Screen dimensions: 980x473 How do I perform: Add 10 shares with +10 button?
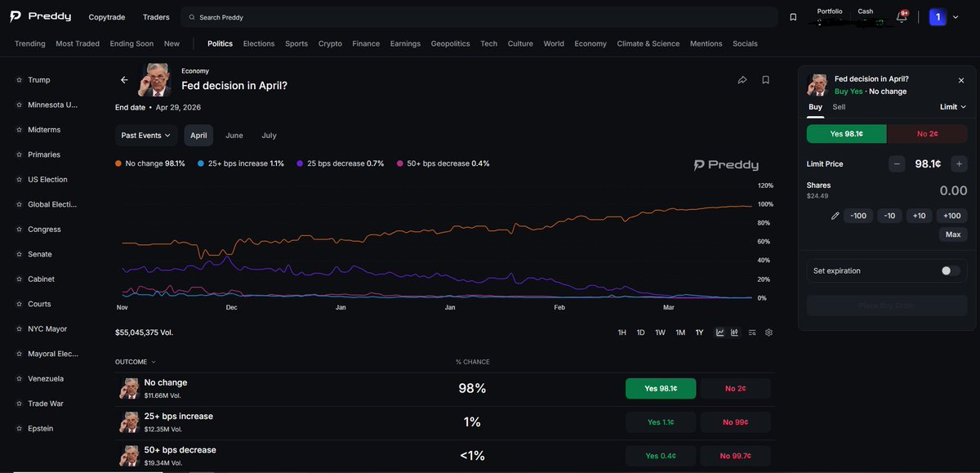click(920, 216)
